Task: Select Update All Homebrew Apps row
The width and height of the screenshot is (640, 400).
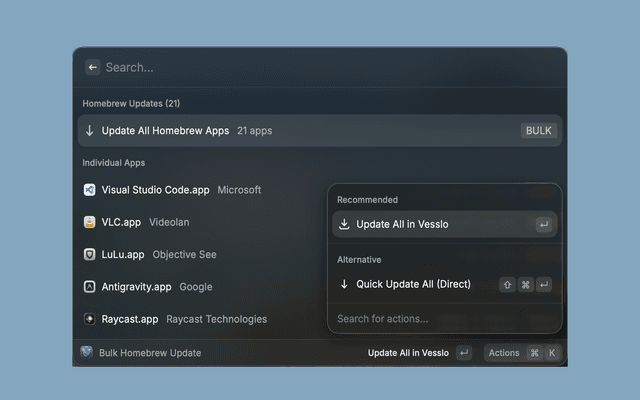Action: point(320,131)
